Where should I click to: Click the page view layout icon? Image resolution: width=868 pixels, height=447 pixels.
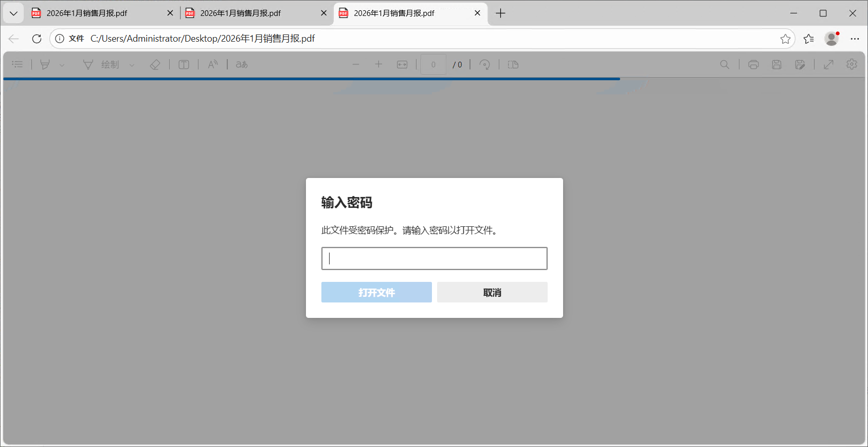coord(513,64)
